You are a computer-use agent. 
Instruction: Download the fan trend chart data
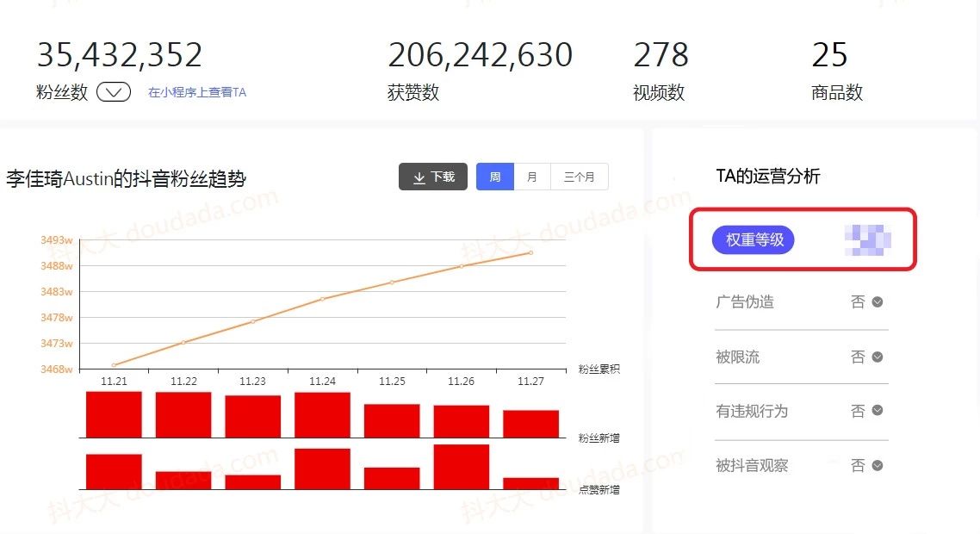(433, 177)
